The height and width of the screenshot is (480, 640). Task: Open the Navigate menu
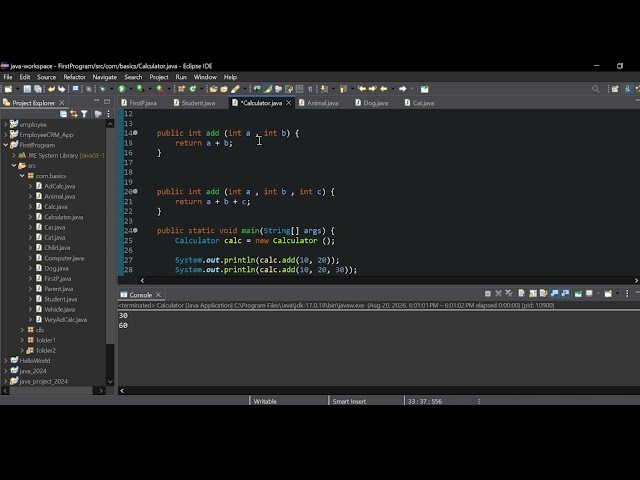point(104,77)
